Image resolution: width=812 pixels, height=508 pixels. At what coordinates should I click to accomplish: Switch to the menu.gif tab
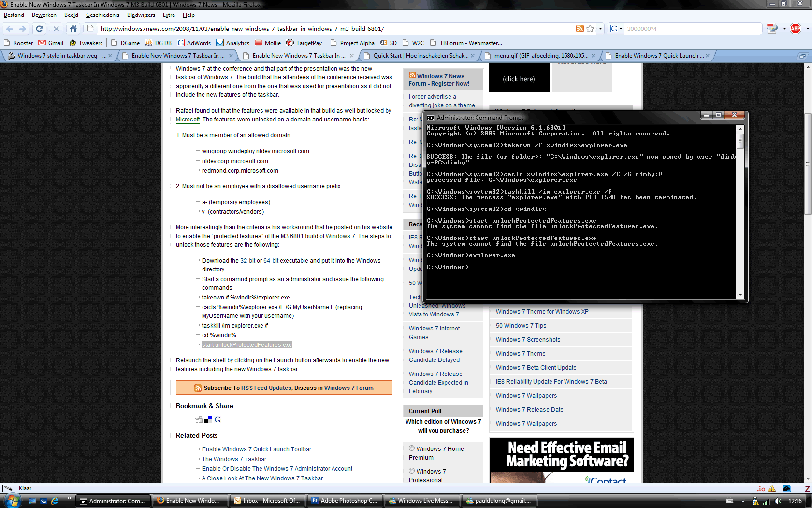tap(540, 56)
